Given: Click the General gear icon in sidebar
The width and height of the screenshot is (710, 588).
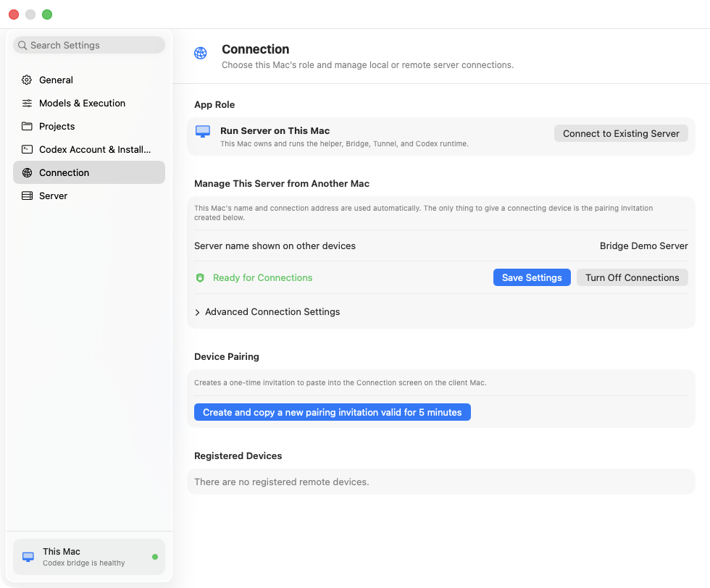Looking at the screenshot, I should tap(27, 80).
